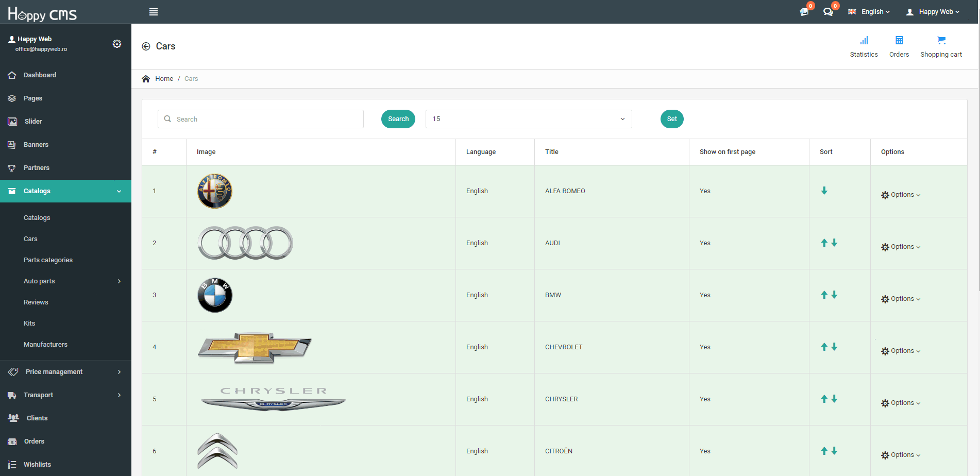Viewport: 980px width, 476px height.
Task: Open the chat messages icon
Action: (x=828, y=12)
